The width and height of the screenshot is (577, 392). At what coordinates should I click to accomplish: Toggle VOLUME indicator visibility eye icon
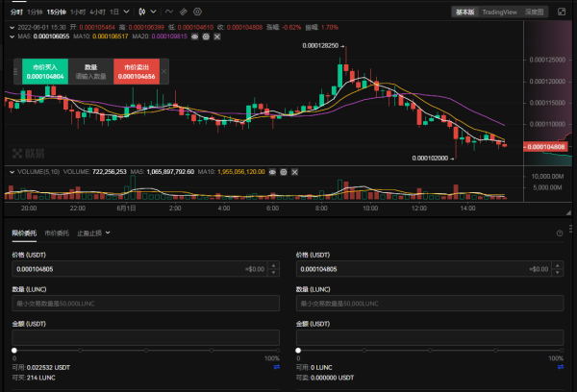(272, 173)
